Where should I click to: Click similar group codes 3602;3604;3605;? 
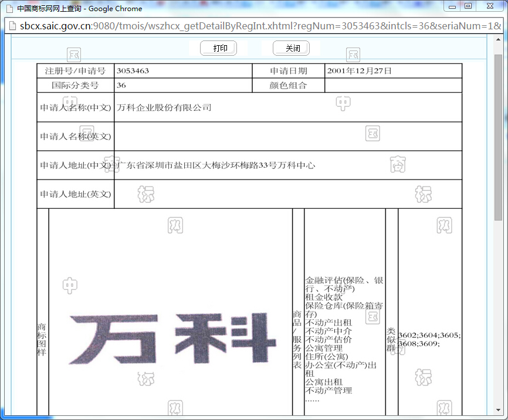click(429, 336)
